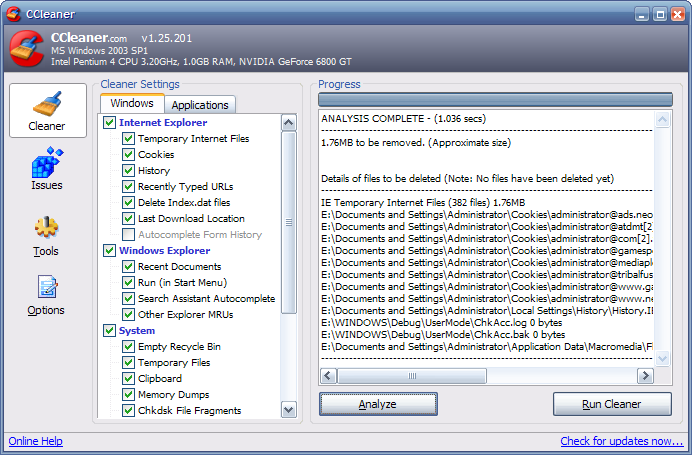692x455 pixels.
Task: Click the CCleaner.com header title
Action: point(89,38)
